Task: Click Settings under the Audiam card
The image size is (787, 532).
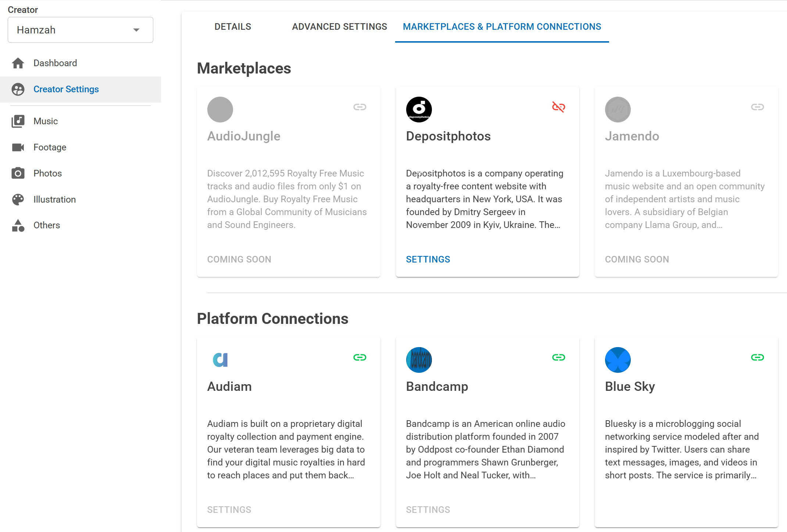Action: pos(229,510)
